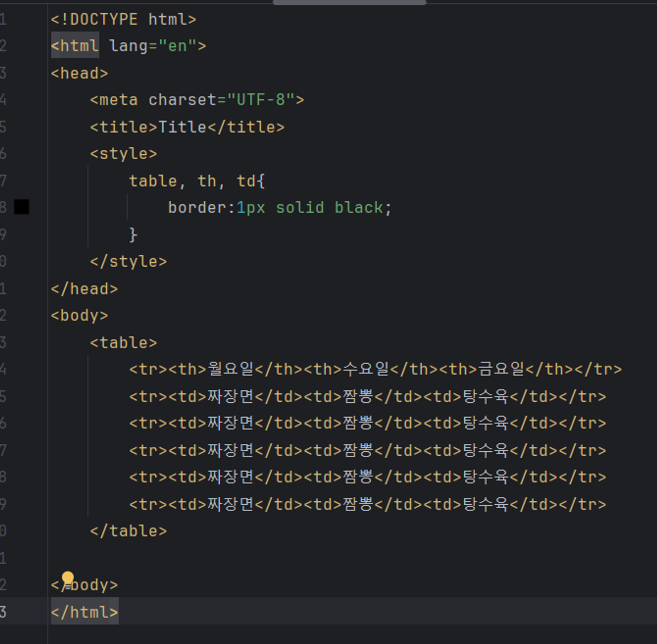Click the <!DOCTYPE html> line

tap(123, 19)
